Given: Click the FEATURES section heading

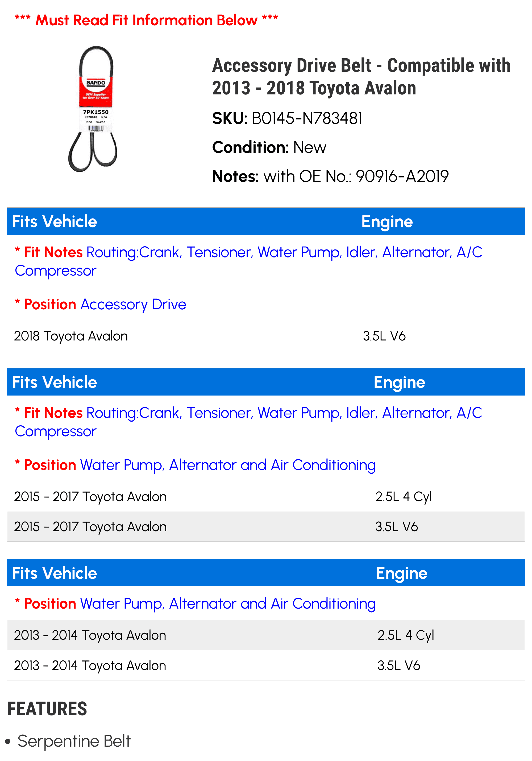Looking at the screenshot, I should (47, 709).
